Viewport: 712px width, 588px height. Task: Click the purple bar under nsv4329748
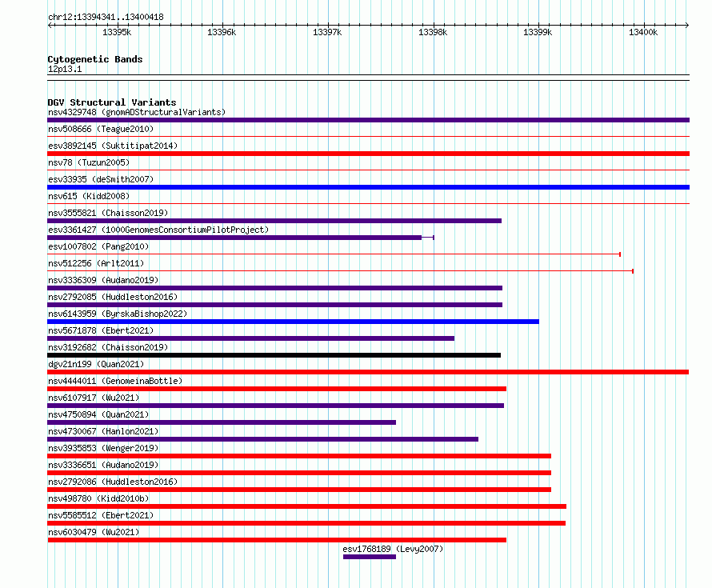(x=368, y=120)
